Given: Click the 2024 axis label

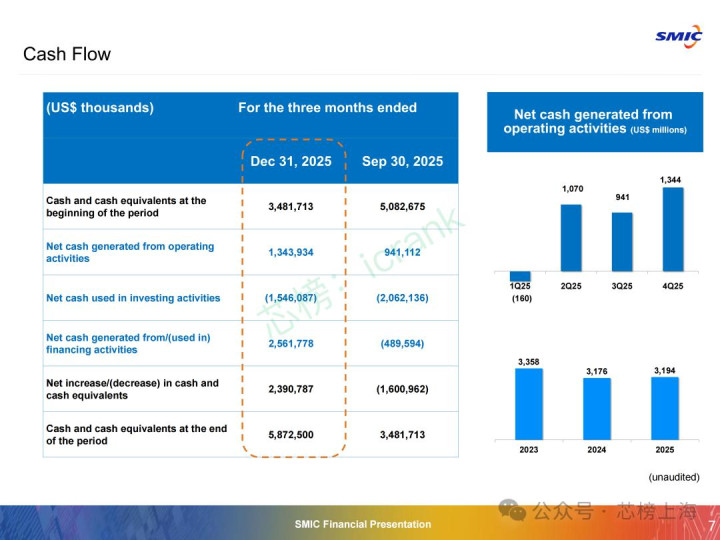Looking at the screenshot, I should (x=597, y=450).
